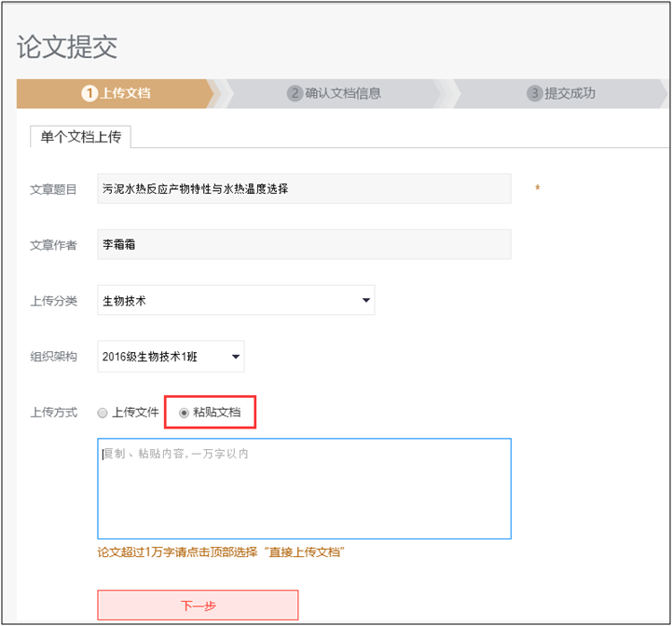Screen dimensions: 672x626
Task: Click the orange required asterisk beside title
Action: pyautogui.click(x=537, y=189)
